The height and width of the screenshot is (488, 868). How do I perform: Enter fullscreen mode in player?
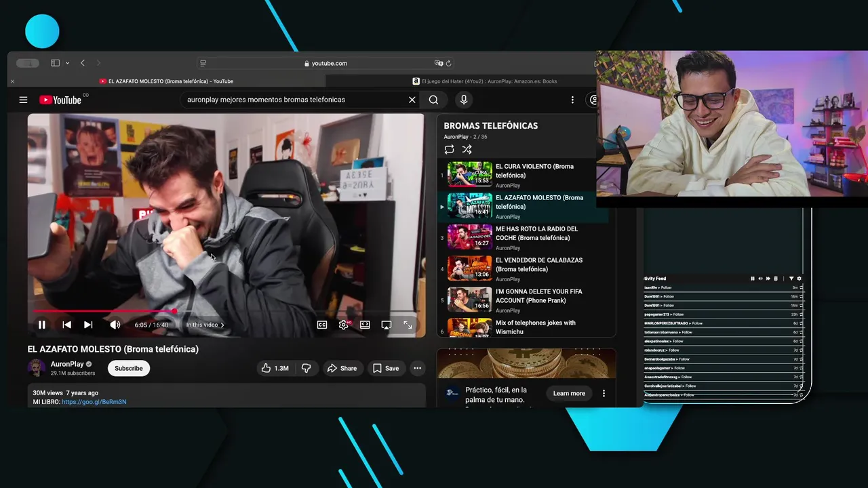(408, 325)
